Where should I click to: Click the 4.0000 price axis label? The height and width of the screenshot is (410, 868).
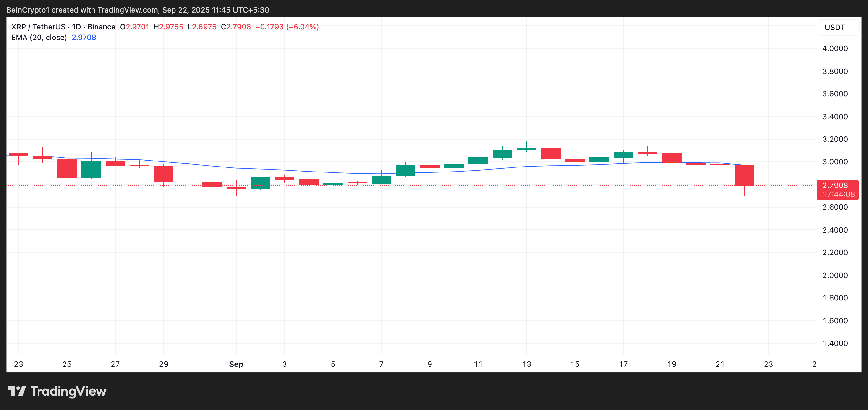[x=835, y=49]
